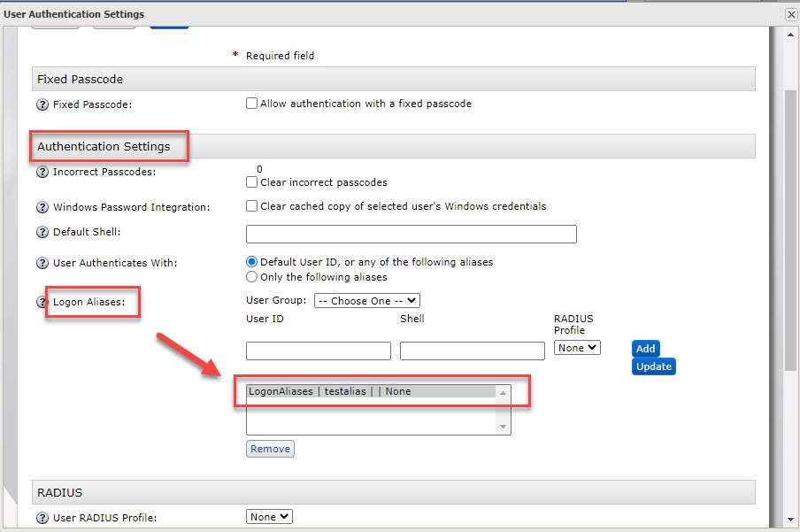Open the RADIUS Profile dropdown near Add button
This screenshot has width=800, height=532.
[x=576, y=348]
